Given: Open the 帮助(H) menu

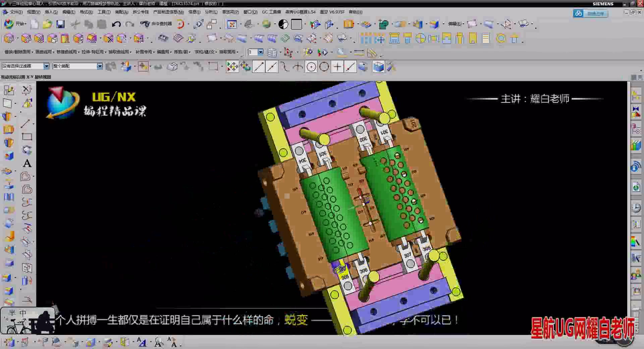Looking at the screenshot, I should tap(356, 12).
